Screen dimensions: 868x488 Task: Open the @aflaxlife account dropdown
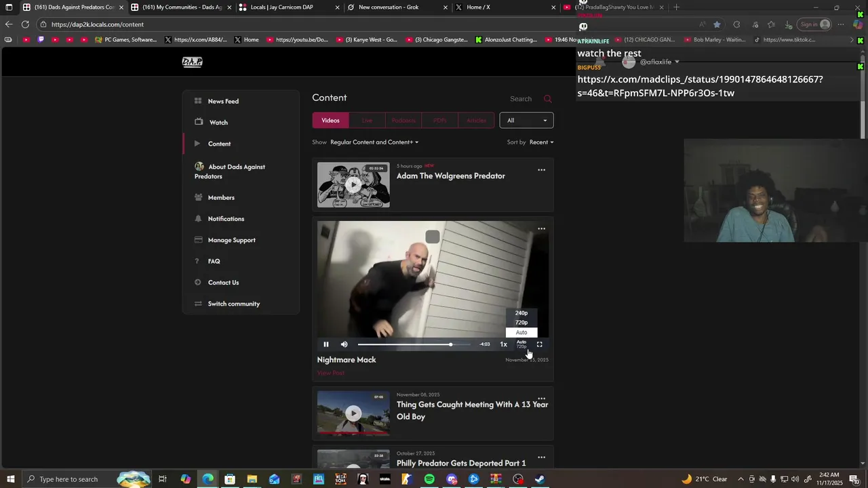coord(659,62)
